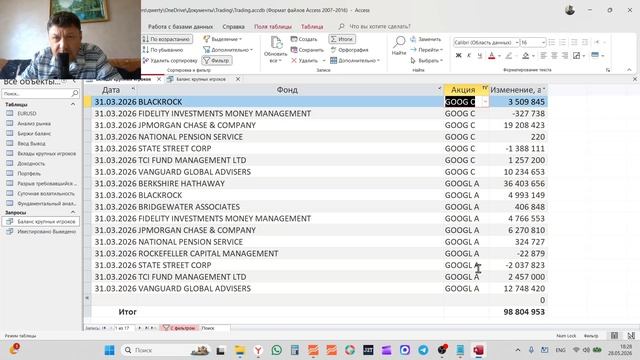
Task: Toggle the Итоги totals row
Action: (x=342, y=39)
